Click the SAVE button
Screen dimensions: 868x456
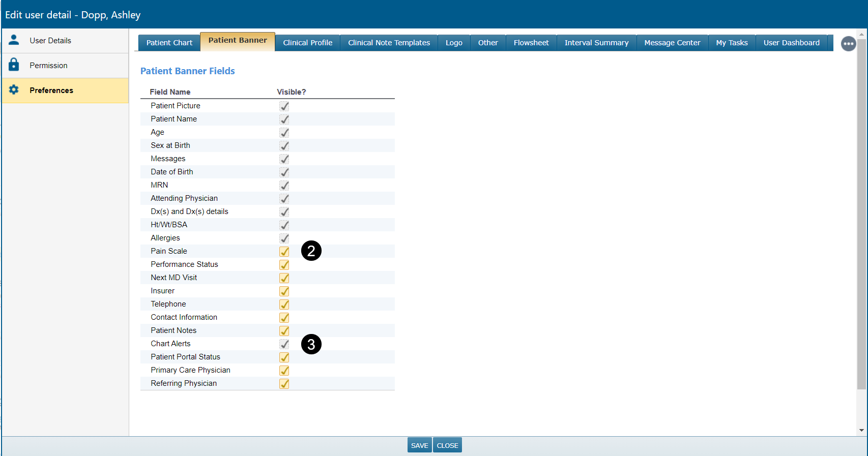pos(419,445)
